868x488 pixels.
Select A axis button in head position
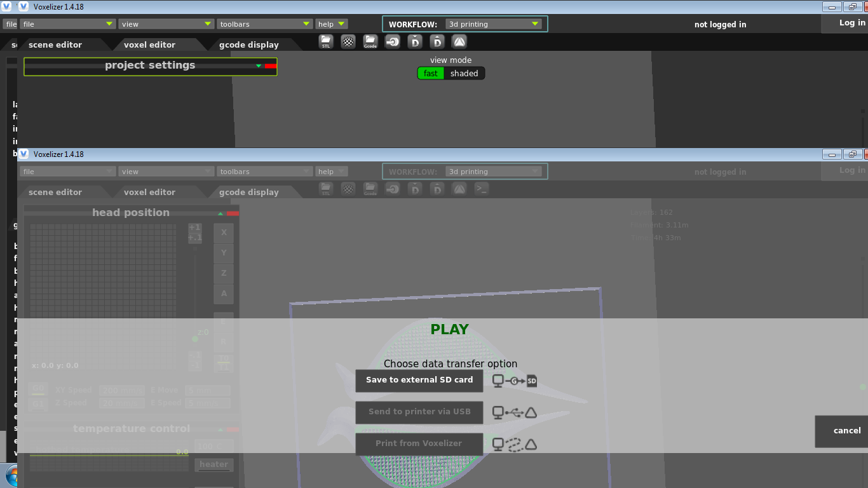(x=224, y=294)
